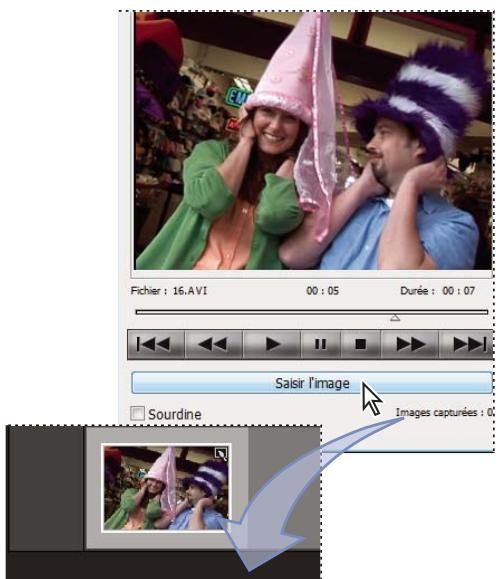Click the Fichier : 16.AVI label
This screenshot has width=498, height=579.
pos(169,291)
